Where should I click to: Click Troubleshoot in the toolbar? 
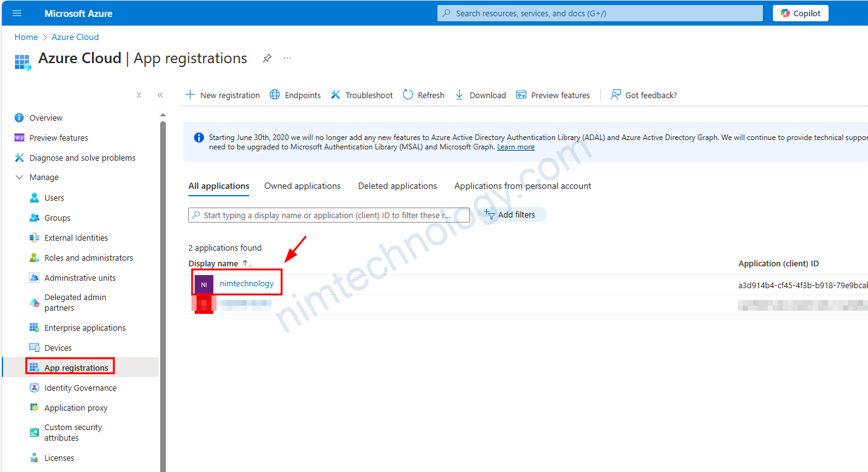(362, 95)
